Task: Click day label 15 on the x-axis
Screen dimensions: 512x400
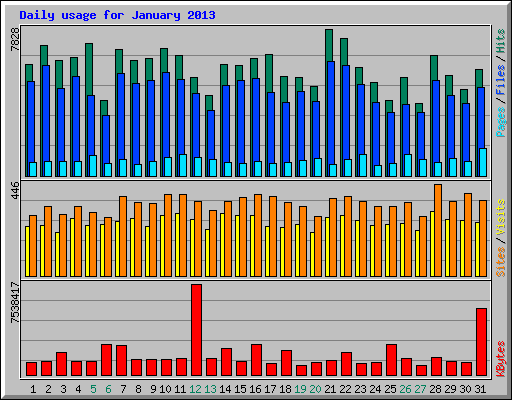Action: pos(240,389)
